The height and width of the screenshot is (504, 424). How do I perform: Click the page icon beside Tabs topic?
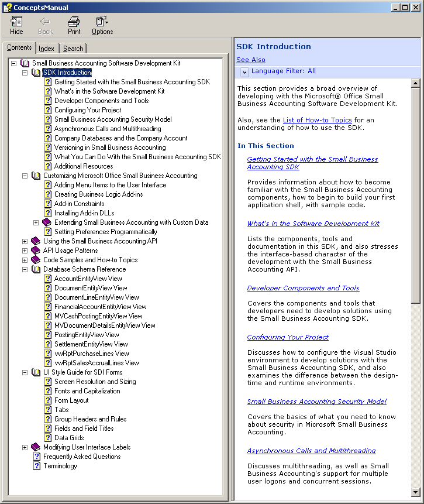point(48,410)
